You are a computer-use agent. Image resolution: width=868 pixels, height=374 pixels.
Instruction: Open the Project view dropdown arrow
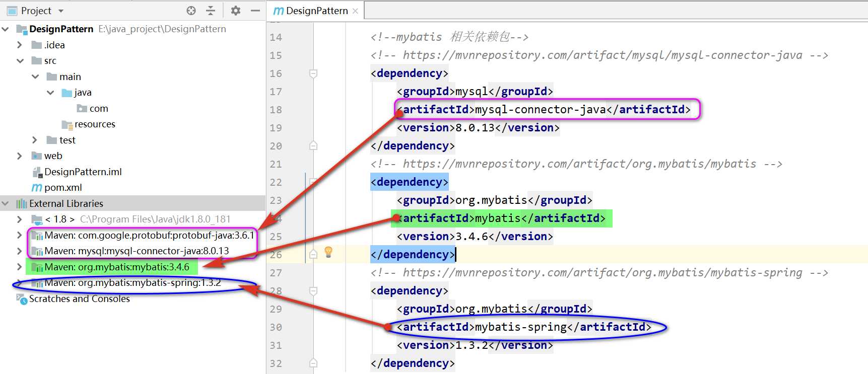[x=61, y=11]
